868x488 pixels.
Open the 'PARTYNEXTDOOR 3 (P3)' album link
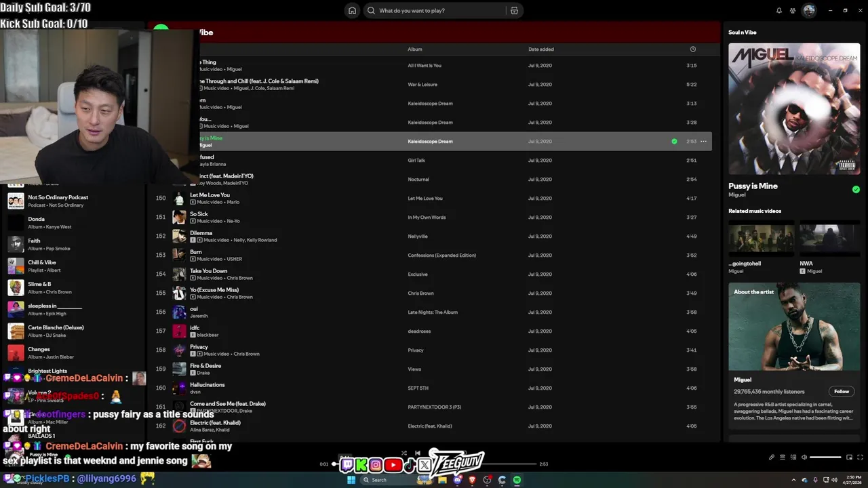[x=434, y=407]
